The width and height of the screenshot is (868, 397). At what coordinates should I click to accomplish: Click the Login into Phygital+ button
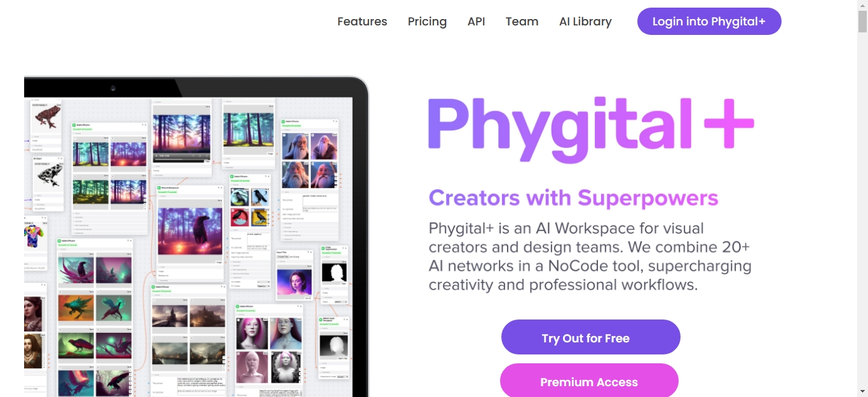pos(709,22)
